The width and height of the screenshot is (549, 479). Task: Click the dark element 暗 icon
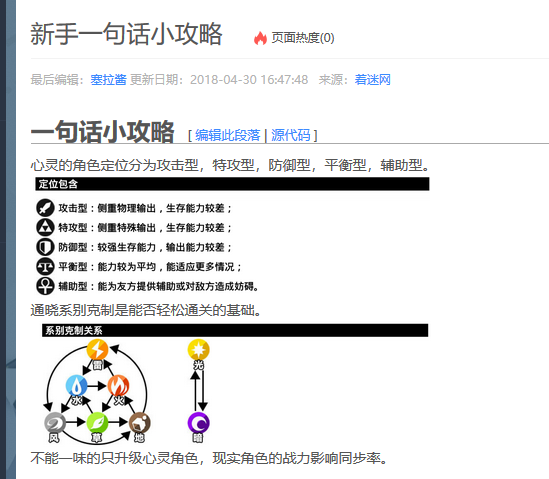point(199,423)
